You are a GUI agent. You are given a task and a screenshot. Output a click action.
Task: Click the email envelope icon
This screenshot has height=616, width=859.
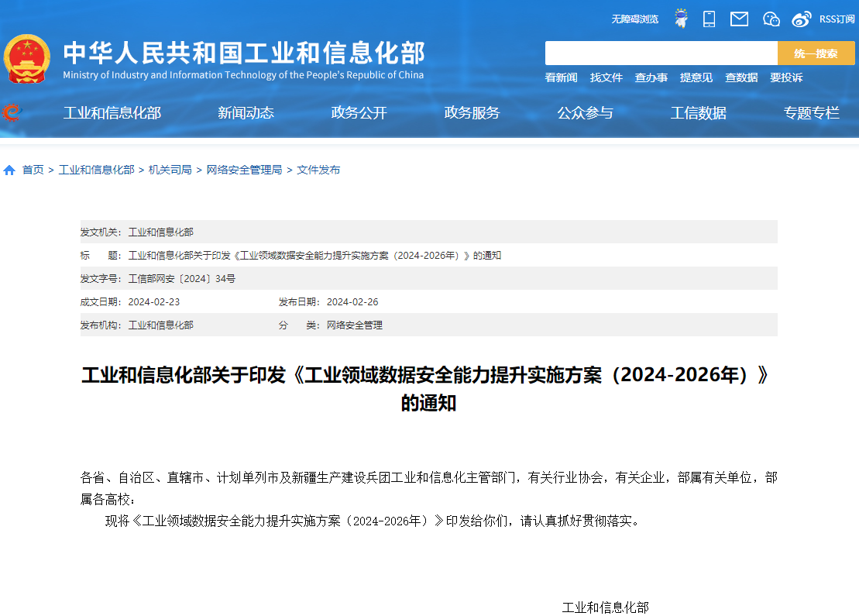point(739,19)
